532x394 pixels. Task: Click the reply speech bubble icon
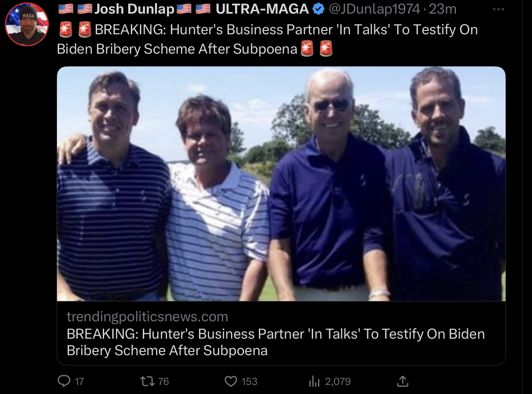(x=64, y=381)
